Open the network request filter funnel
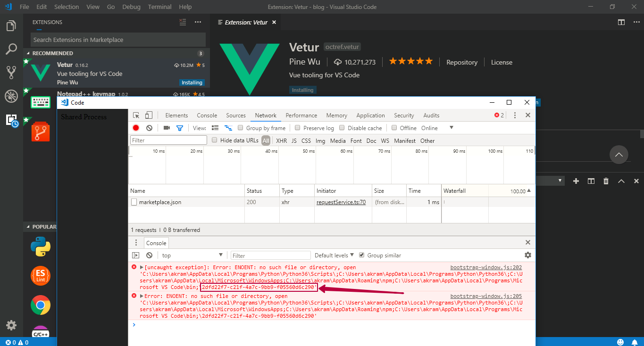 (x=179, y=128)
